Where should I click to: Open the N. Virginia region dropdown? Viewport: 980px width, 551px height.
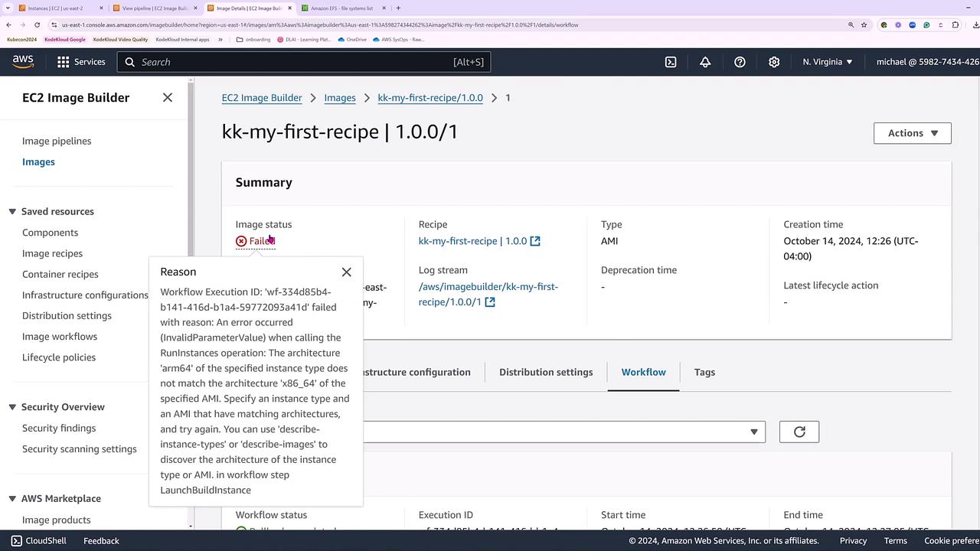coord(828,62)
